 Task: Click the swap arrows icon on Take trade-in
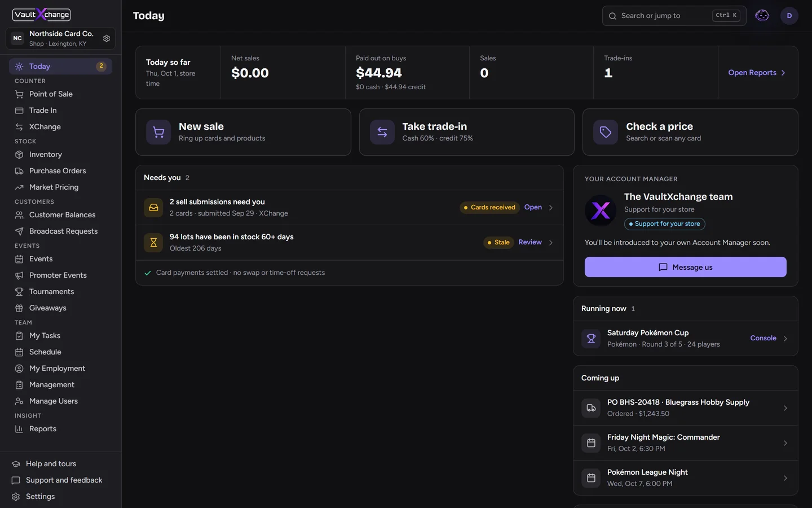pos(382,132)
